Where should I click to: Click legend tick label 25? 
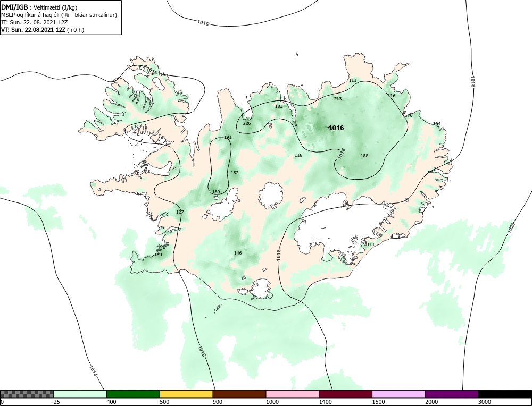pos(57,402)
